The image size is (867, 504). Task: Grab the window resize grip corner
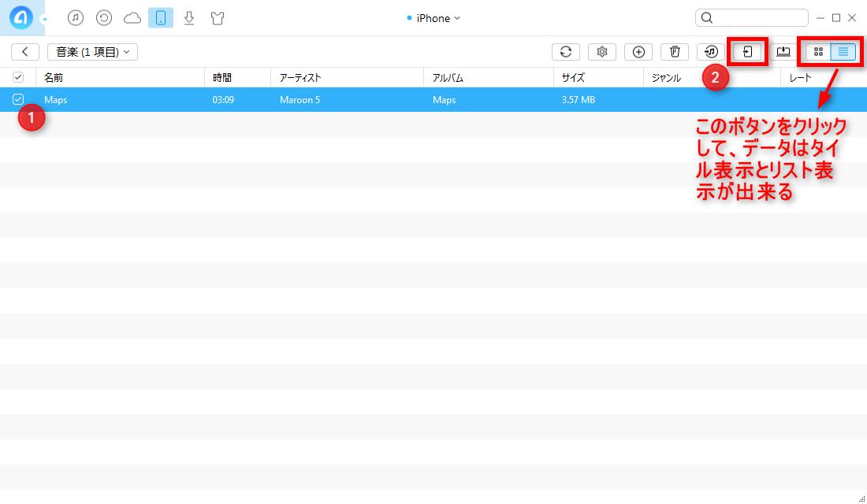(861, 498)
